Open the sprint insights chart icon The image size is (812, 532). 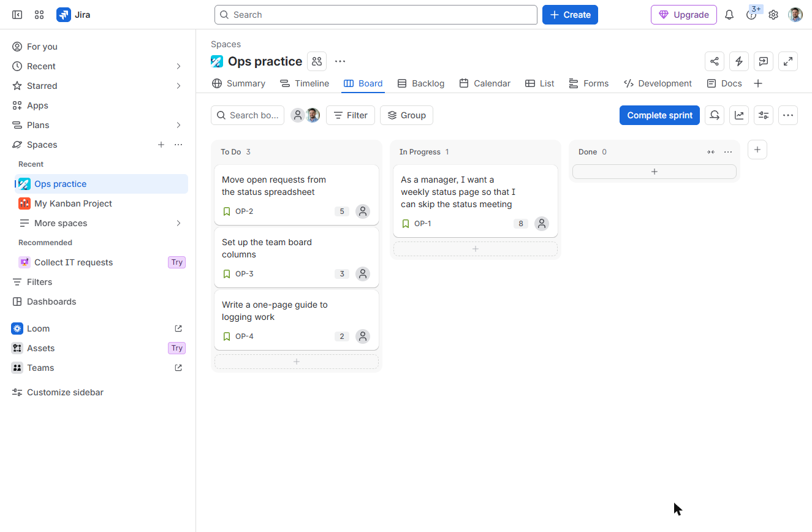[x=739, y=115]
